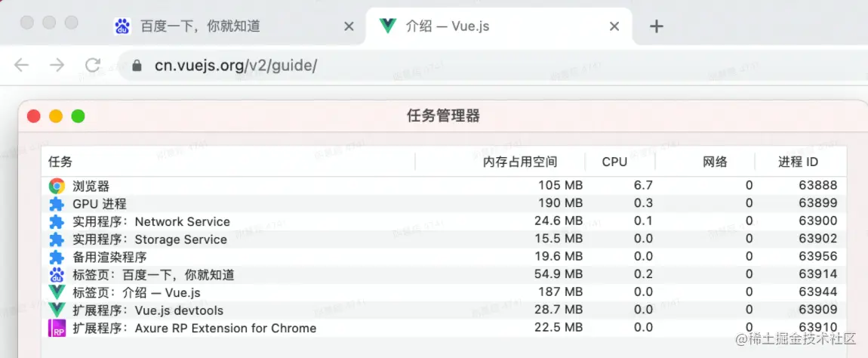
Task: Click the Axure RP extension icon
Action: click(57, 329)
